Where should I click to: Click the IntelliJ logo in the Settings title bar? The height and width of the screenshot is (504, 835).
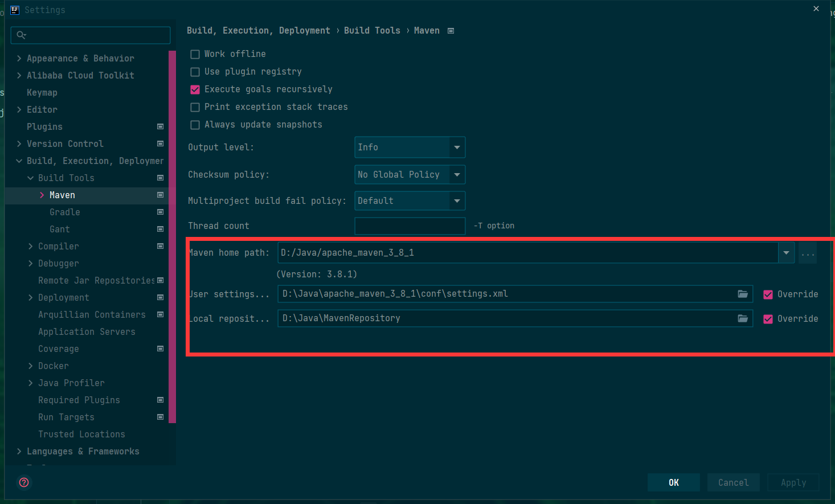(x=15, y=10)
